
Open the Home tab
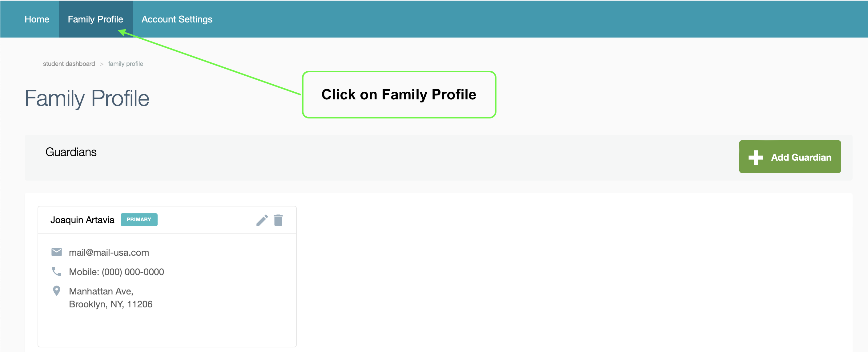click(37, 19)
